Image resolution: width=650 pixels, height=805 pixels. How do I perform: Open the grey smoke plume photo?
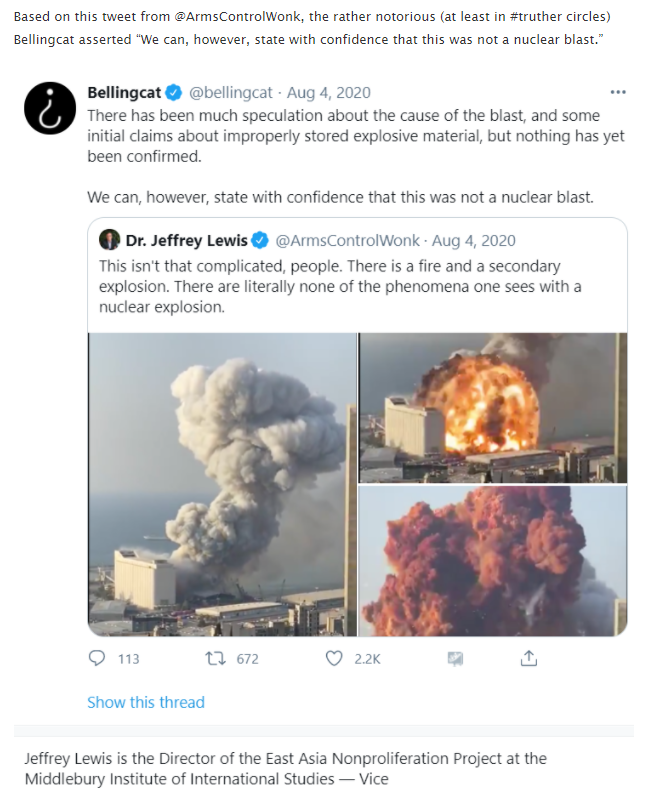click(x=222, y=485)
